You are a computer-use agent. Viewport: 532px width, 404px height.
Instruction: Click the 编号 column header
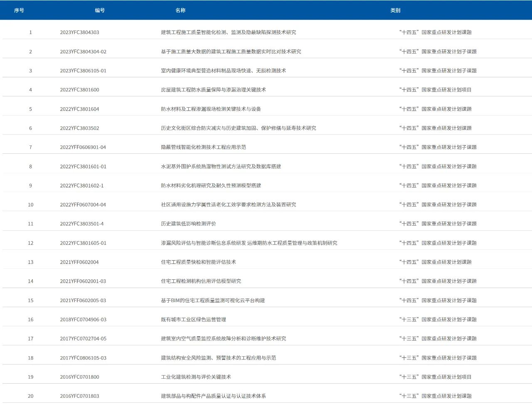coord(100,10)
